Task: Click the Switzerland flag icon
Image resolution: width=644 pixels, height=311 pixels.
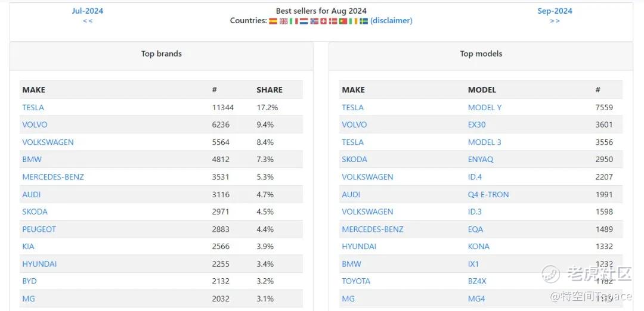Action: click(x=323, y=21)
